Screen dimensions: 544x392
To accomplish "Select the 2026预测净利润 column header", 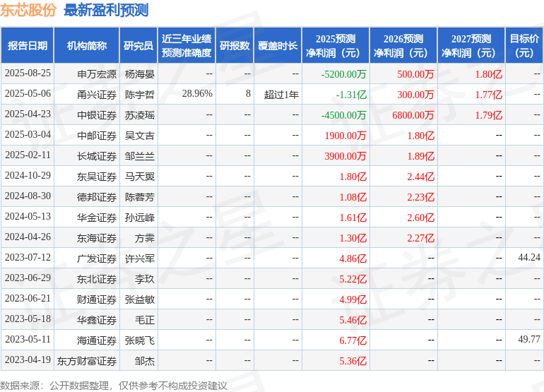I will click(x=403, y=45).
